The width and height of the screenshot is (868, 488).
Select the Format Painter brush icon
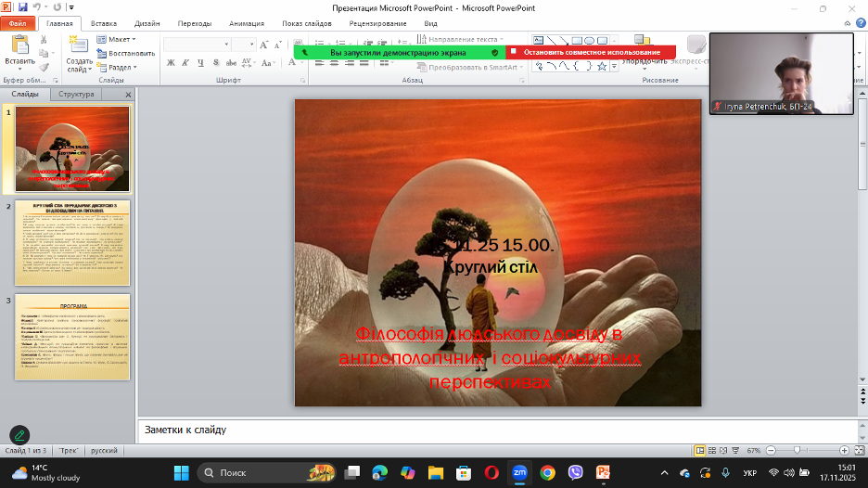click(44, 67)
